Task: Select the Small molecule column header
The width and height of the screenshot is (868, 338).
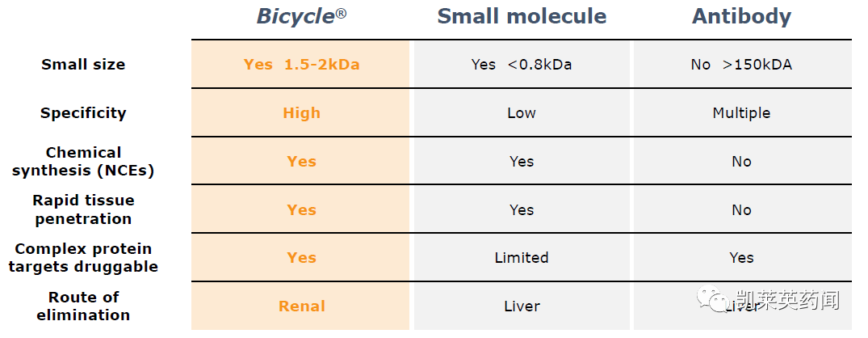Action: coord(522,16)
